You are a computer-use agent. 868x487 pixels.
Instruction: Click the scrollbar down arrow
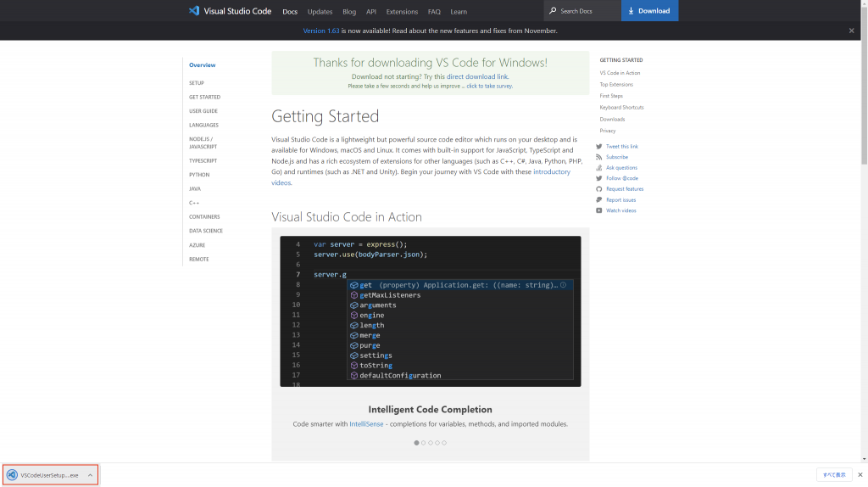click(x=864, y=459)
